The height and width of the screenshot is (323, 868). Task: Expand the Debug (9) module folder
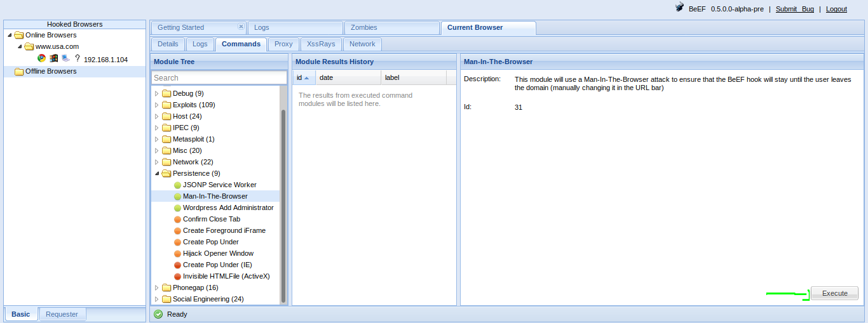pyautogui.click(x=157, y=93)
